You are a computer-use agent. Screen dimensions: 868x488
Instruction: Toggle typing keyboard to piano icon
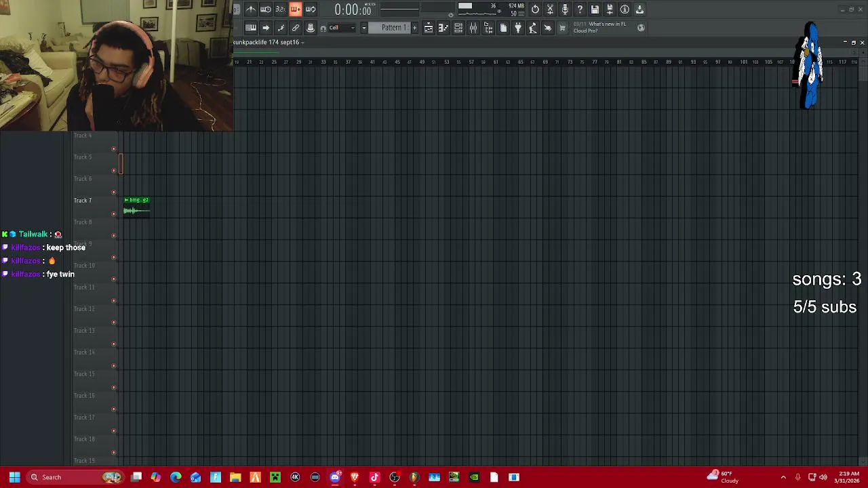(x=251, y=28)
